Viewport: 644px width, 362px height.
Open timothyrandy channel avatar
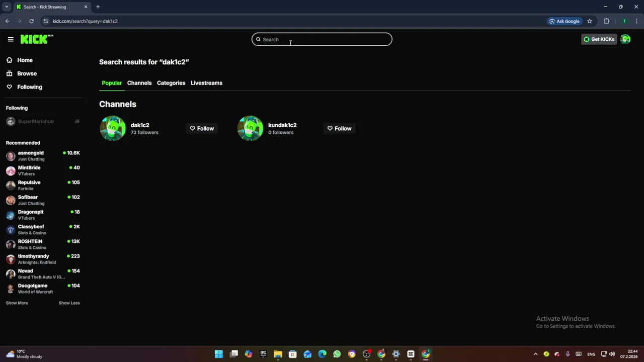11,259
